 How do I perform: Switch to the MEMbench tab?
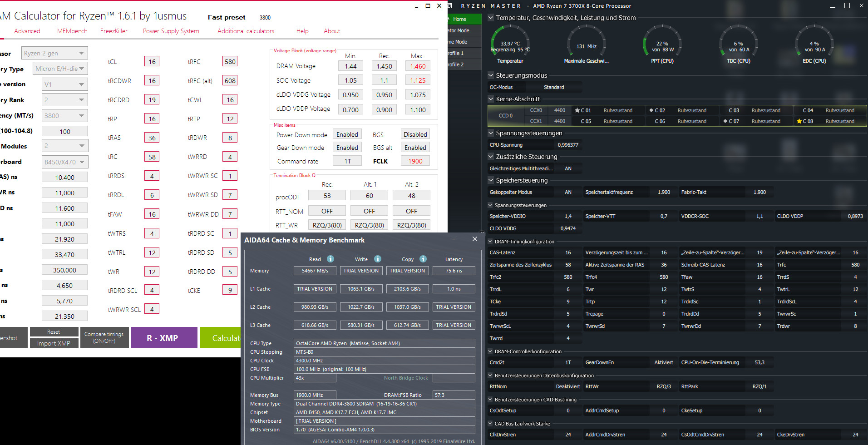click(72, 31)
